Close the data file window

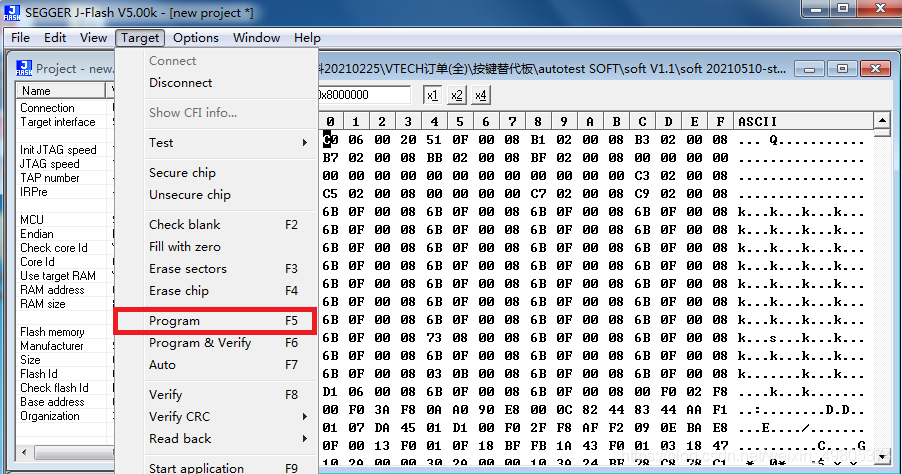[x=876, y=69]
